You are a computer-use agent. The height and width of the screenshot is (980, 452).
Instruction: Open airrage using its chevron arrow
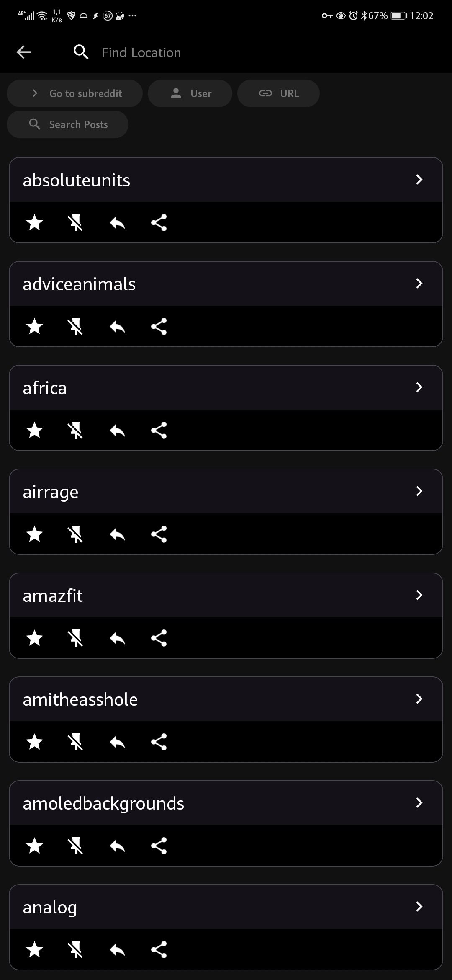419,491
